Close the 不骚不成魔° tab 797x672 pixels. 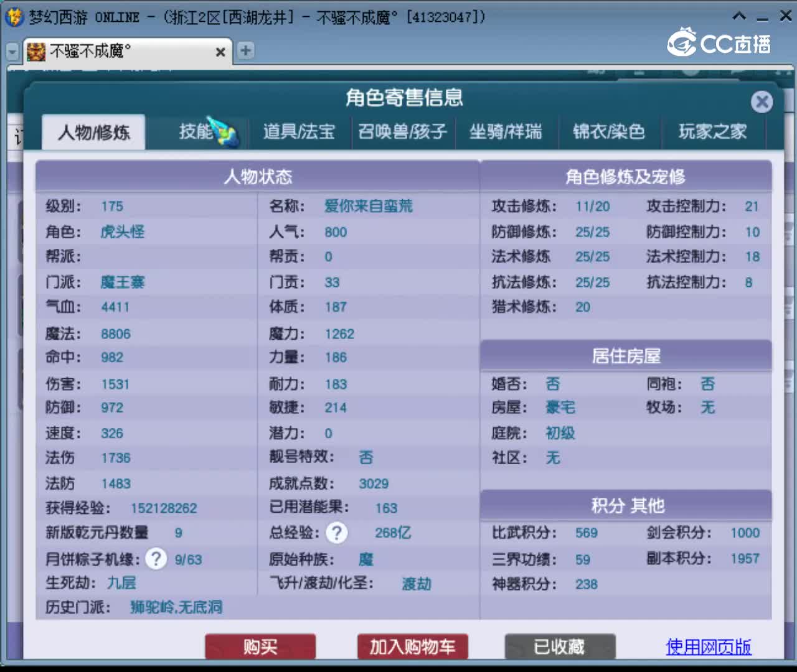[220, 52]
